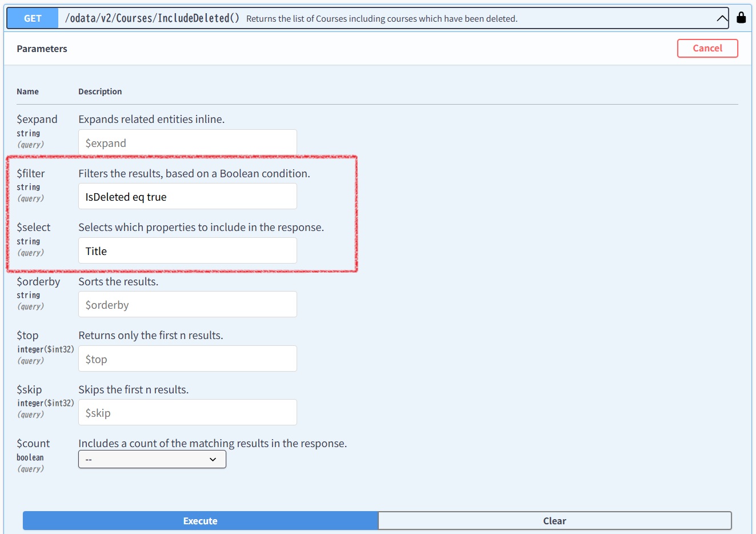Execute the API request
This screenshot has height=534, width=756.
pyautogui.click(x=201, y=521)
